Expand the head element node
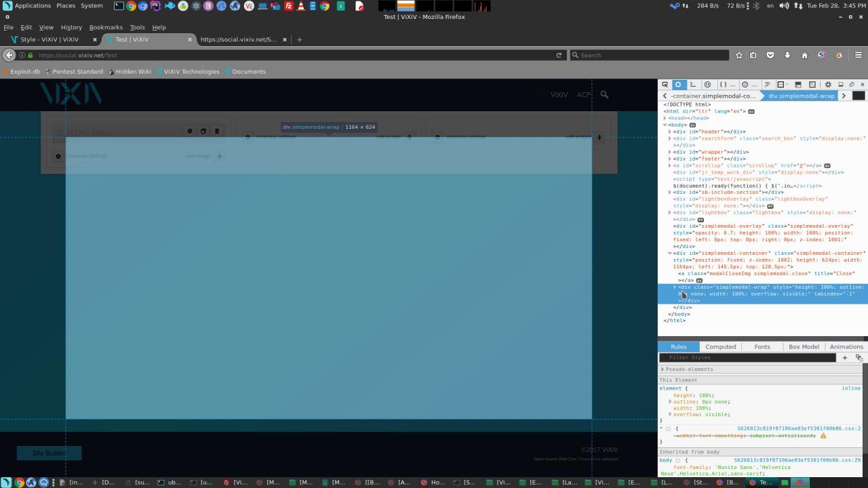 coord(665,118)
